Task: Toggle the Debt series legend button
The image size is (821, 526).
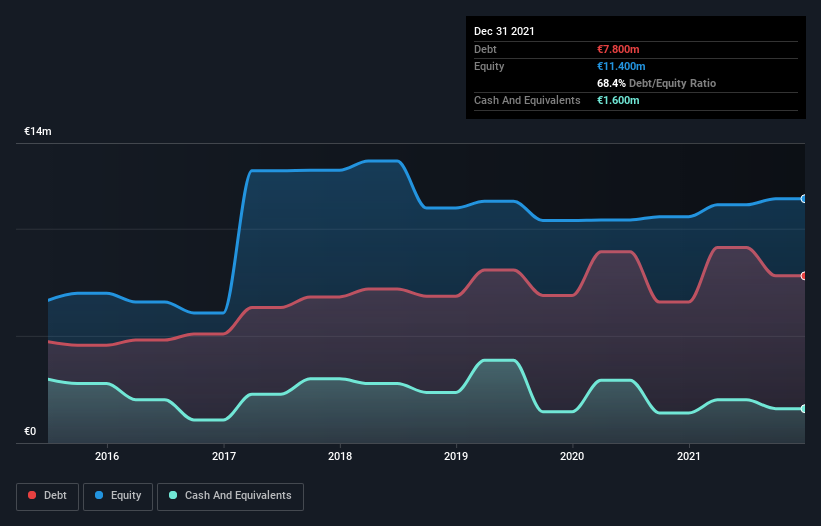Action: [47, 496]
